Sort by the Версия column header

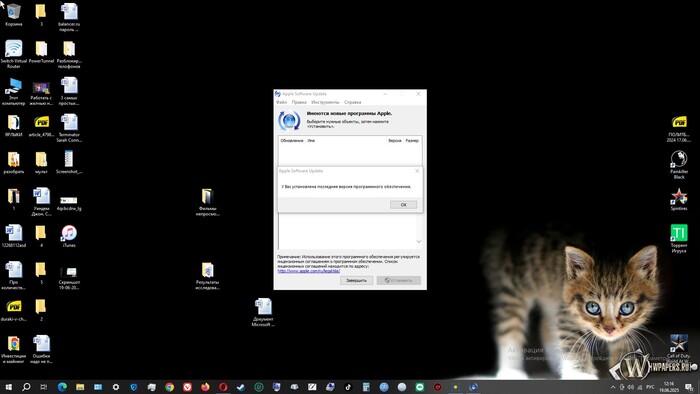coord(395,141)
